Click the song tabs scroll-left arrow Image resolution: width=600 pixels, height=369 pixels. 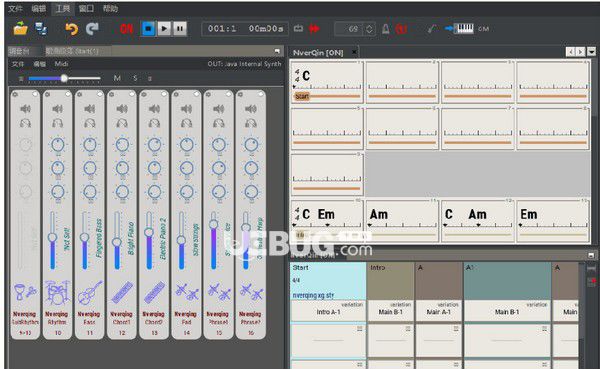[x=570, y=52]
